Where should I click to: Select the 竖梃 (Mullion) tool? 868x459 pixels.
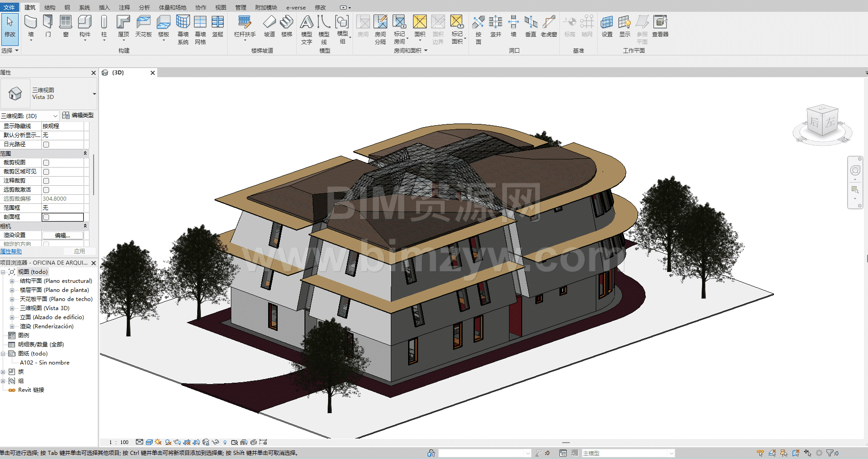coord(218,26)
